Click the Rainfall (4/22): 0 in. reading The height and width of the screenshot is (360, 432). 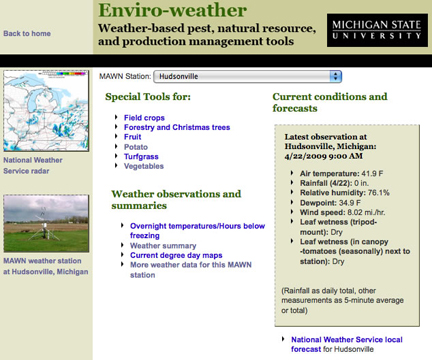(x=334, y=183)
